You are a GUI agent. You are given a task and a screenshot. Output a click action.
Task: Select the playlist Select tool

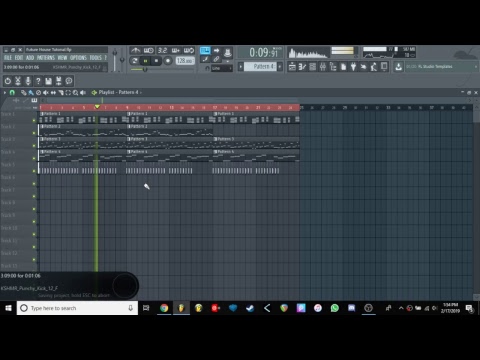pyautogui.click(x=68, y=92)
